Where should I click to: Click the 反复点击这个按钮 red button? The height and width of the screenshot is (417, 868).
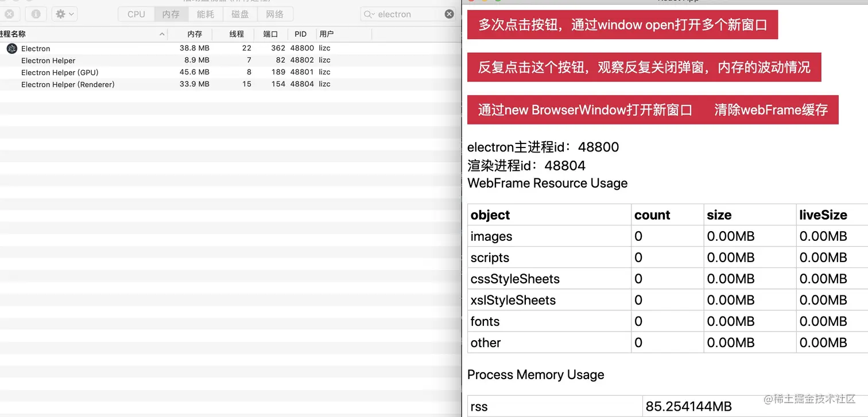[x=644, y=67]
